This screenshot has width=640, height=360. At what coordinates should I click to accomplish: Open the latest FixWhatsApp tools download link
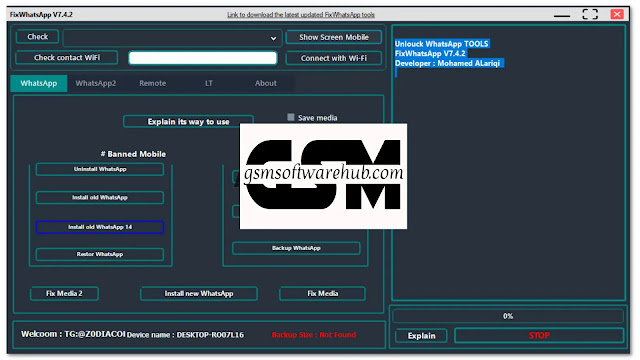[x=301, y=15]
